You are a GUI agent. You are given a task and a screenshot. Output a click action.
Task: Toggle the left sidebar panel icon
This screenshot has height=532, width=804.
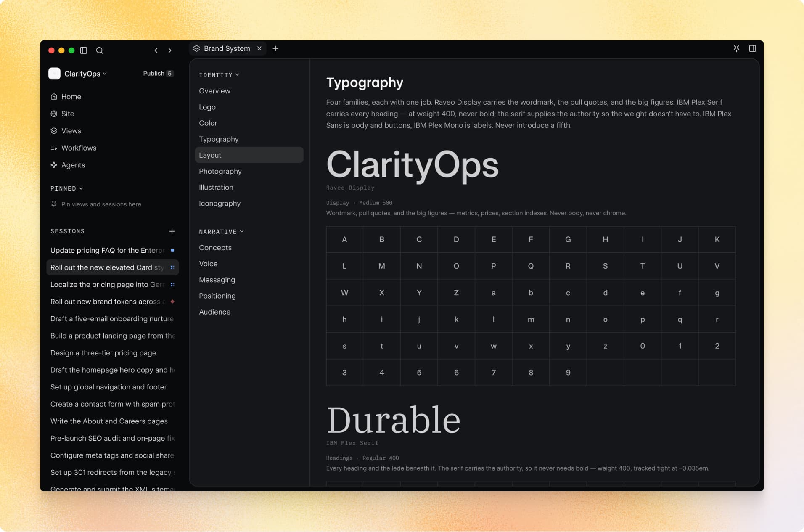[84, 50]
